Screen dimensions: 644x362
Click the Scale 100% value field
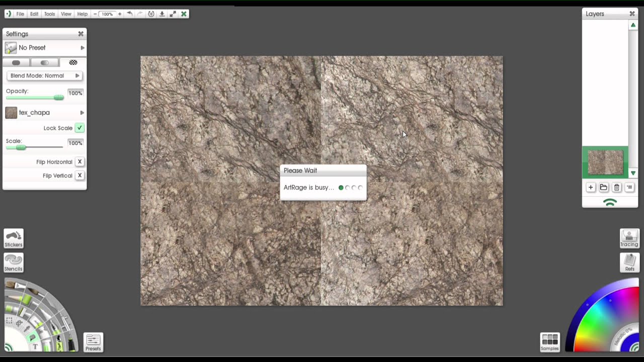[75, 143]
